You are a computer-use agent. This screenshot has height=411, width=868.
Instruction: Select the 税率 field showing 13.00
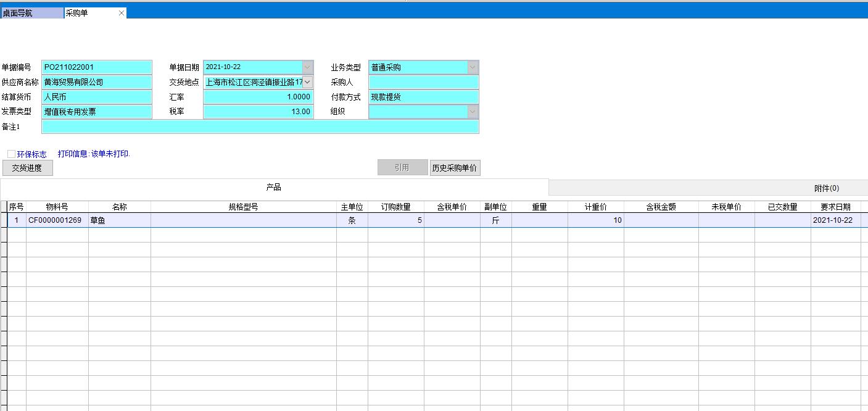click(x=258, y=112)
